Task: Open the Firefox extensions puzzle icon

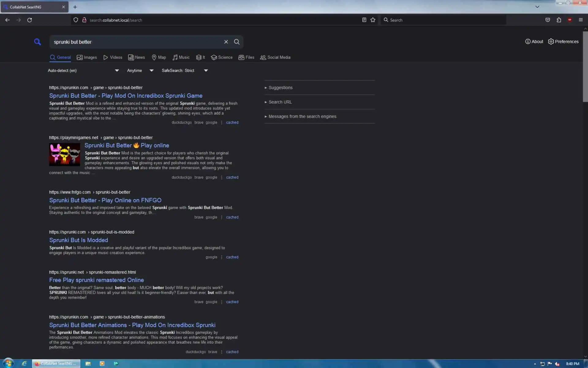Action: tap(559, 20)
